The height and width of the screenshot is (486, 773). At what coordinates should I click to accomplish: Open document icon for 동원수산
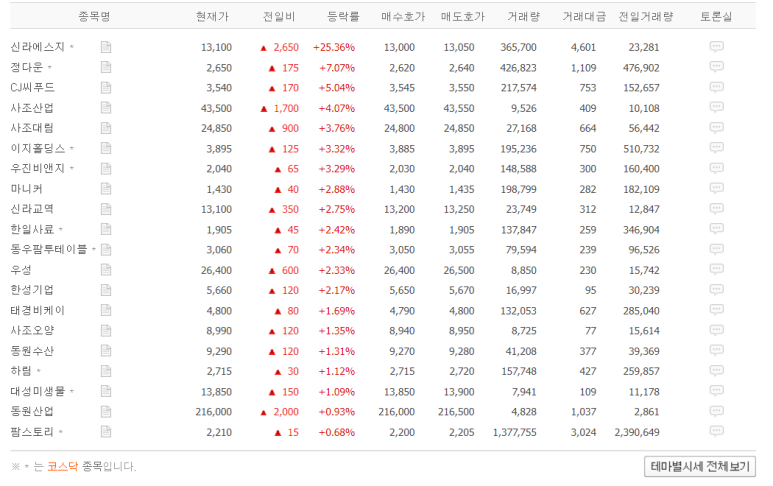coord(106,351)
